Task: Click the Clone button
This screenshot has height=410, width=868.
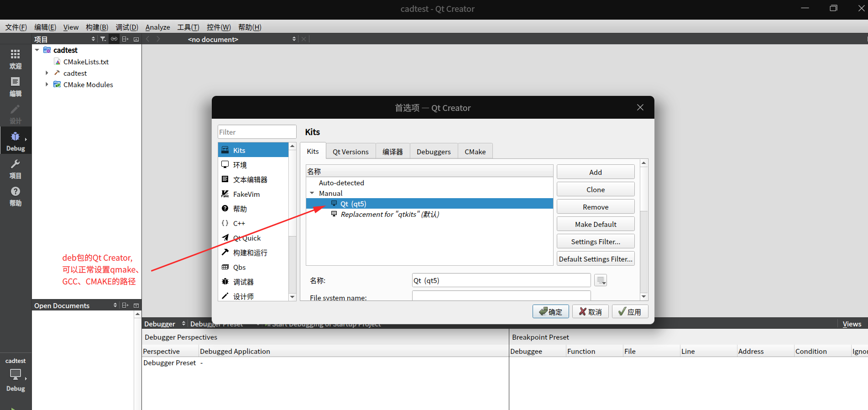Action: [596, 189]
